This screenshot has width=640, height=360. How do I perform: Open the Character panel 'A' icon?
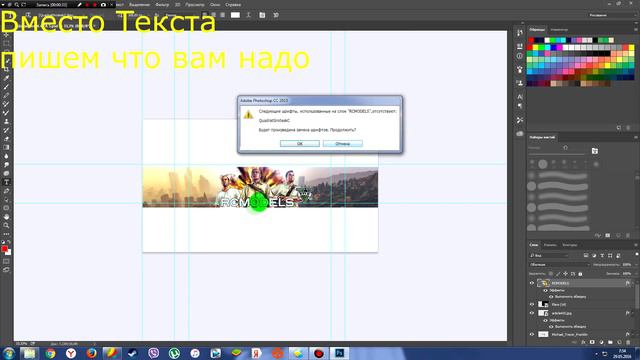click(520, 97)
